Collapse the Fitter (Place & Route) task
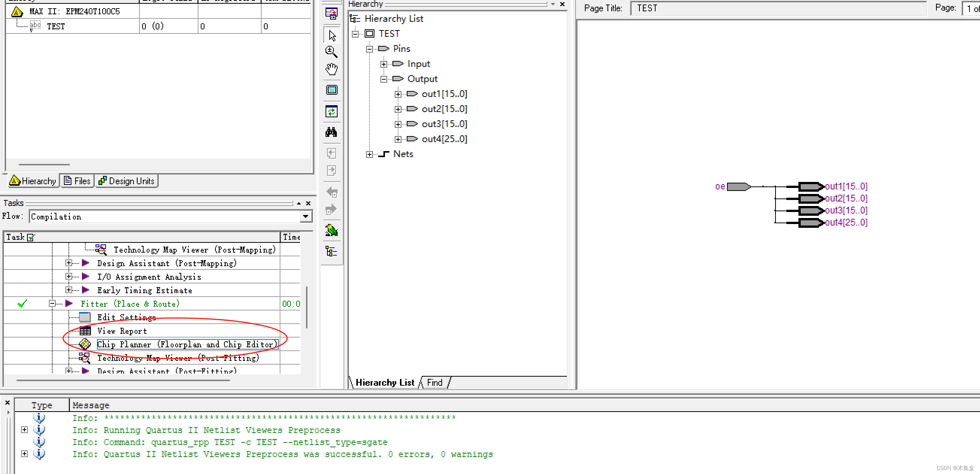 (x=52, y=304)
